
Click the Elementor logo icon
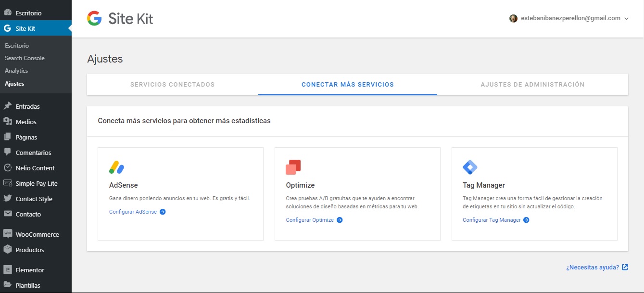(7, 270)
